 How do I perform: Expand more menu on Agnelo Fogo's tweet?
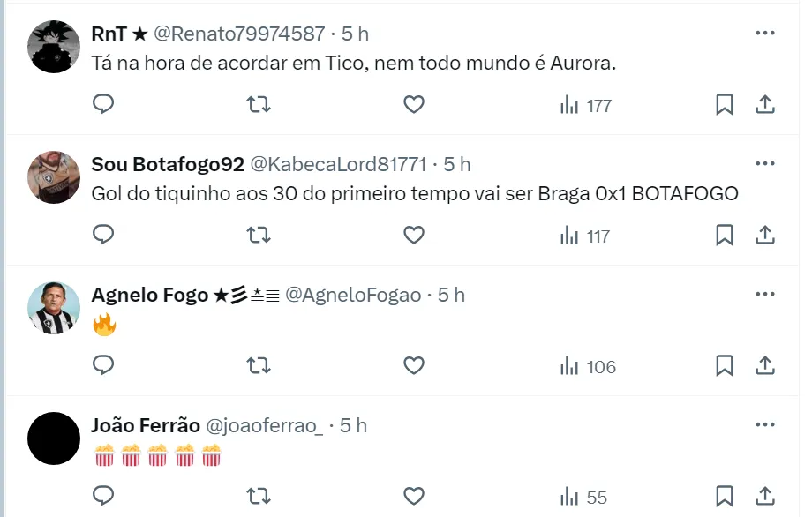click(x=765, y=295)
